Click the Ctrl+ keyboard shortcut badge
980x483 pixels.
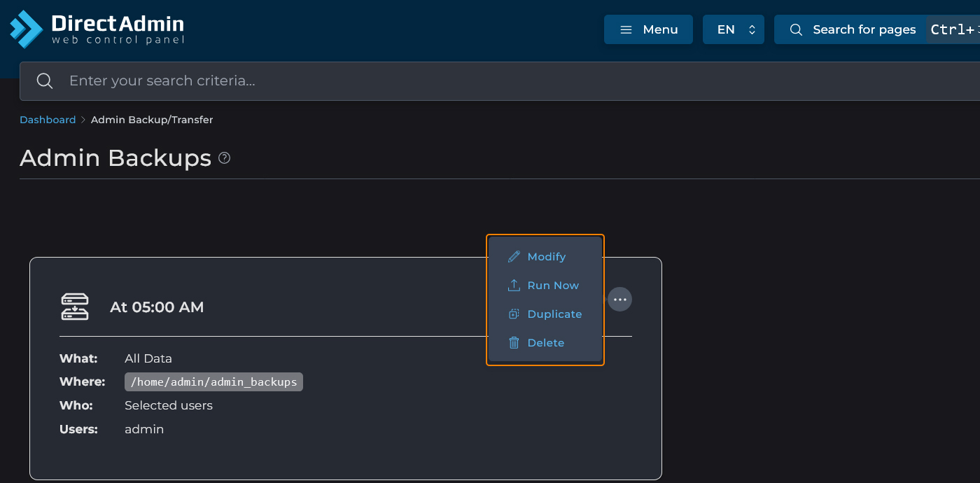point(953,29)
